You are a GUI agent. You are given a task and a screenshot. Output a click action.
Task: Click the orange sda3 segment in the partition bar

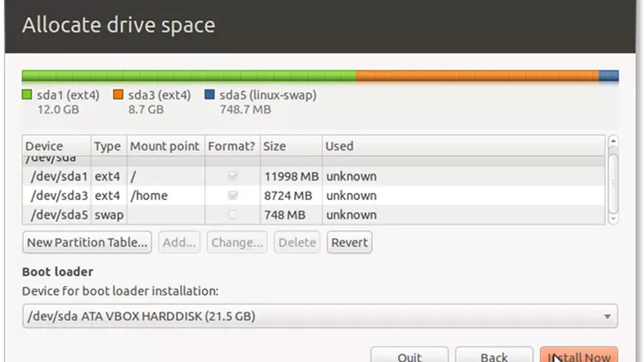tap(477, 76)
